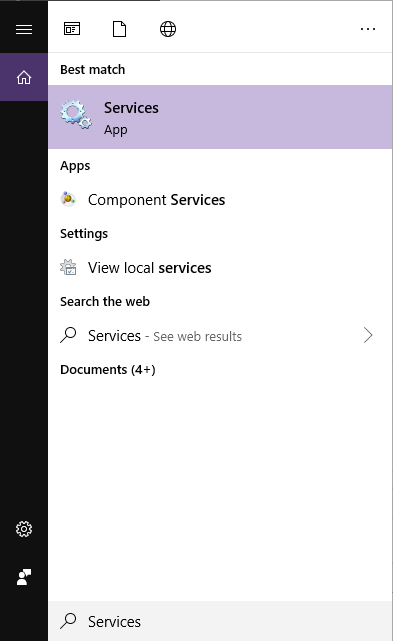Viewport: 393px width, 641px height.
Task: Open Component Services app result
Action: 220,200
